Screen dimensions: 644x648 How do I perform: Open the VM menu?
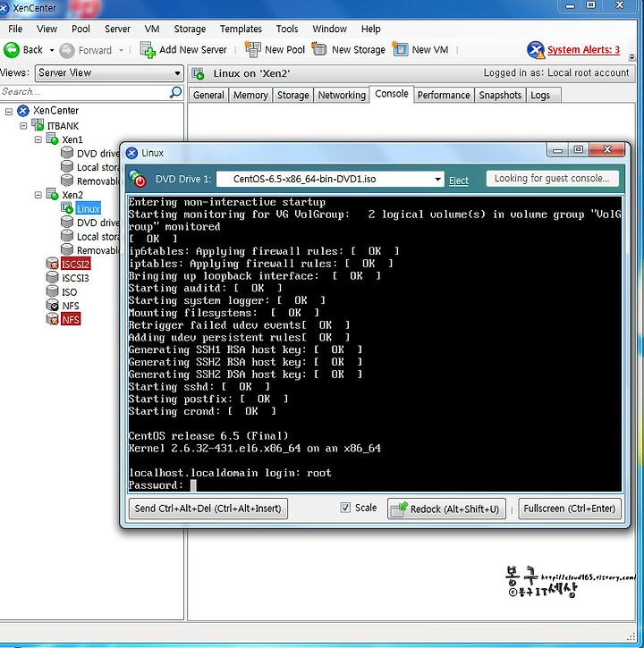pos(152,29)
